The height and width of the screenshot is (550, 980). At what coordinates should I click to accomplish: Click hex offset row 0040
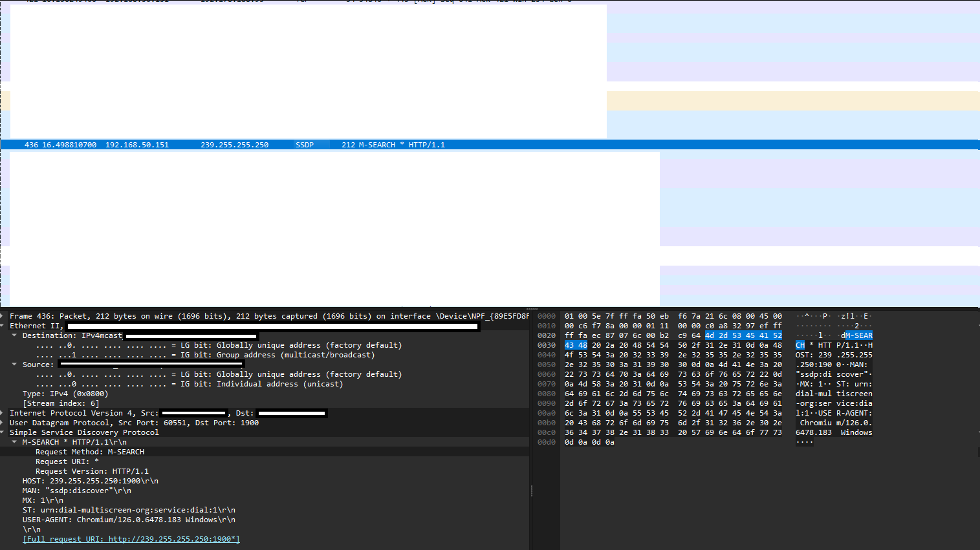click(547, 355)
